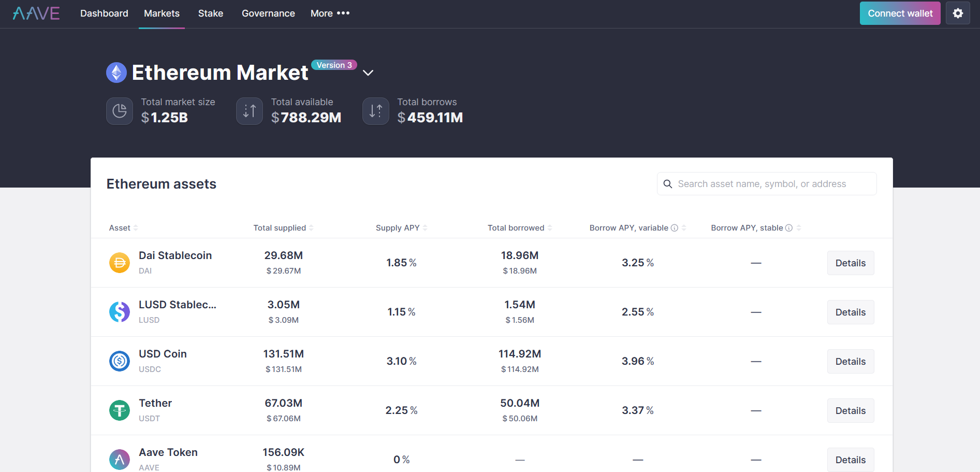The width and height of the screenshot is (980, 472).
Task: Click the Total borrows arrows icon
Action: [376, 111]
